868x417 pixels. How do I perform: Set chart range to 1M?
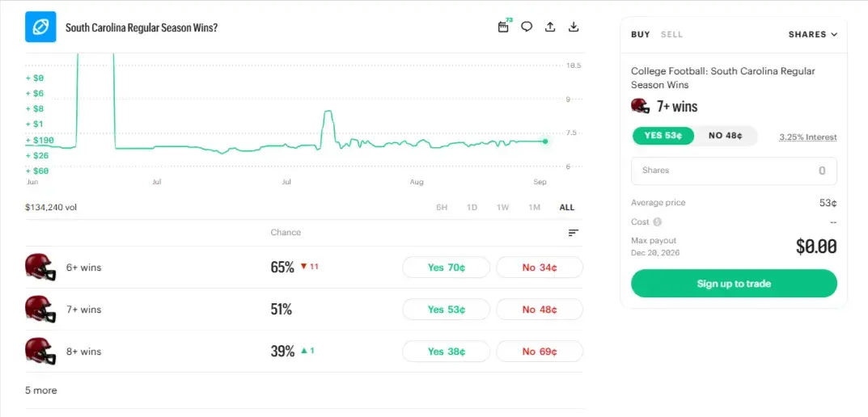[x=534, y=208]
